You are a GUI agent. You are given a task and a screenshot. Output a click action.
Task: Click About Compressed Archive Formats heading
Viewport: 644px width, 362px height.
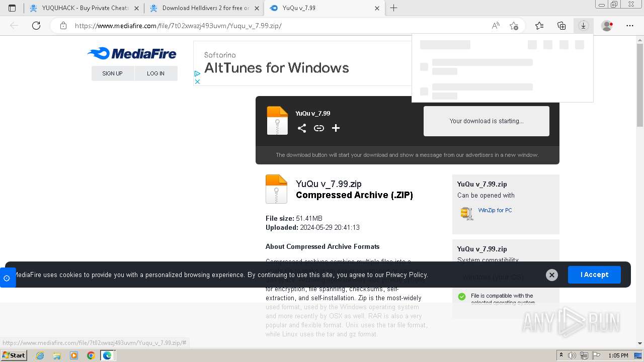coord(323,246)
